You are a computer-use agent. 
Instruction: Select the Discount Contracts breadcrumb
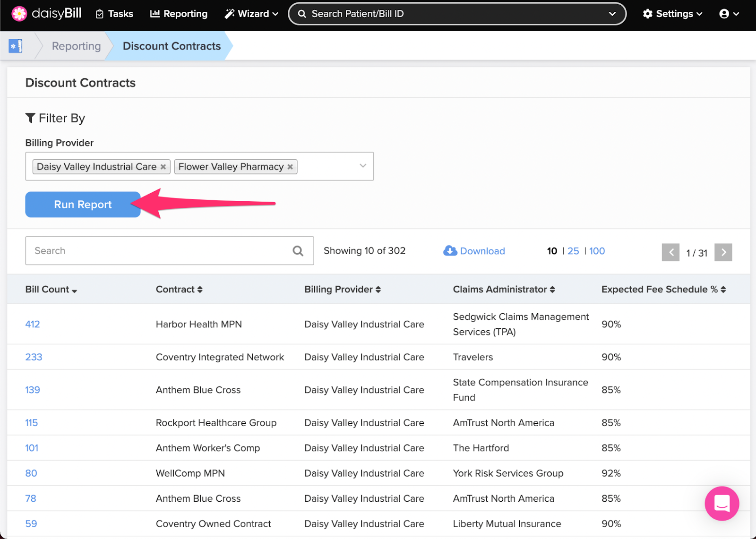pos(172,46)
